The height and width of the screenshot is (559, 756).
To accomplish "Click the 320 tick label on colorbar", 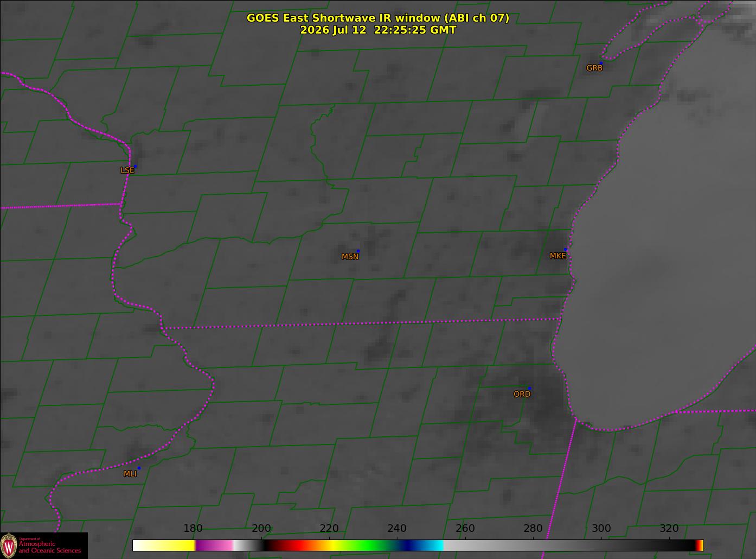I will (669, 529).
